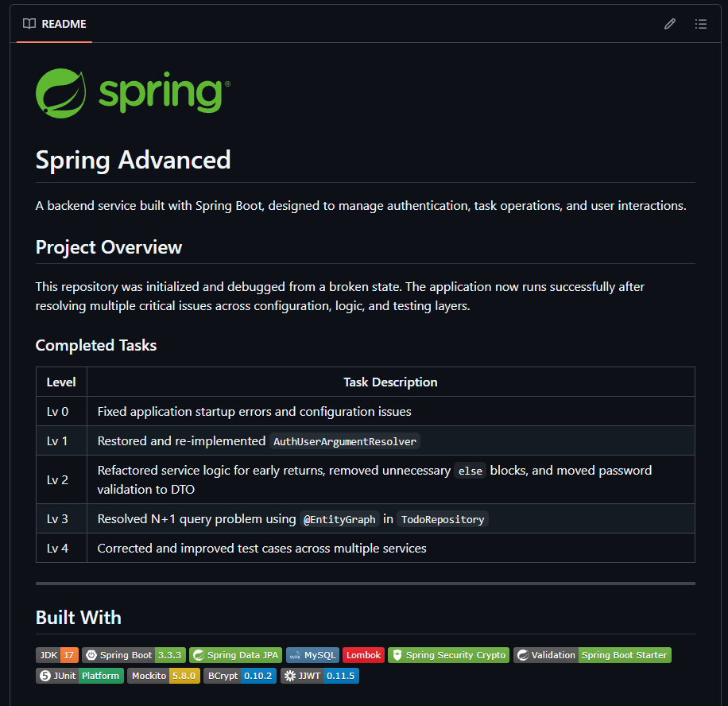Click the Spring icon on Validation badge

point(525,654)
